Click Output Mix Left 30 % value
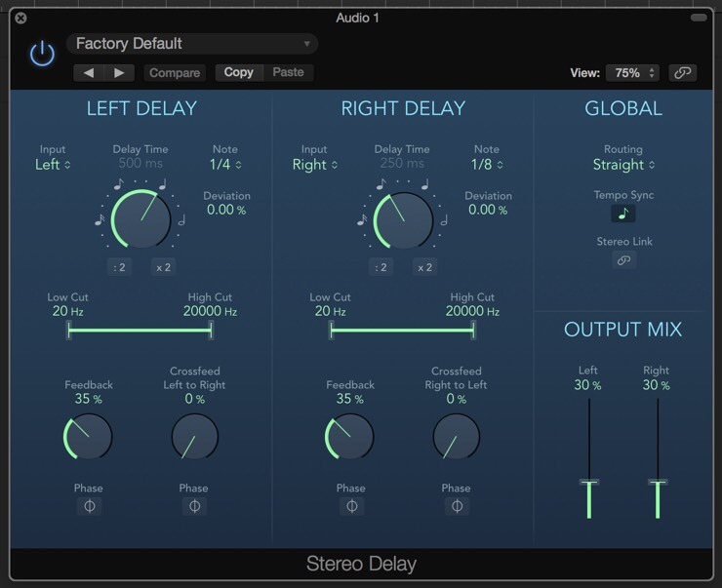 tap(587, 385)
